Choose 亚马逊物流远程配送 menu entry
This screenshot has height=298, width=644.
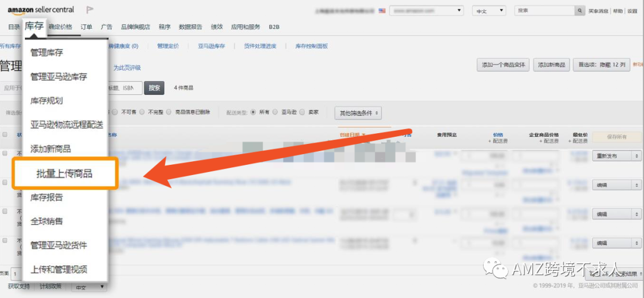[x=66, y=125]
